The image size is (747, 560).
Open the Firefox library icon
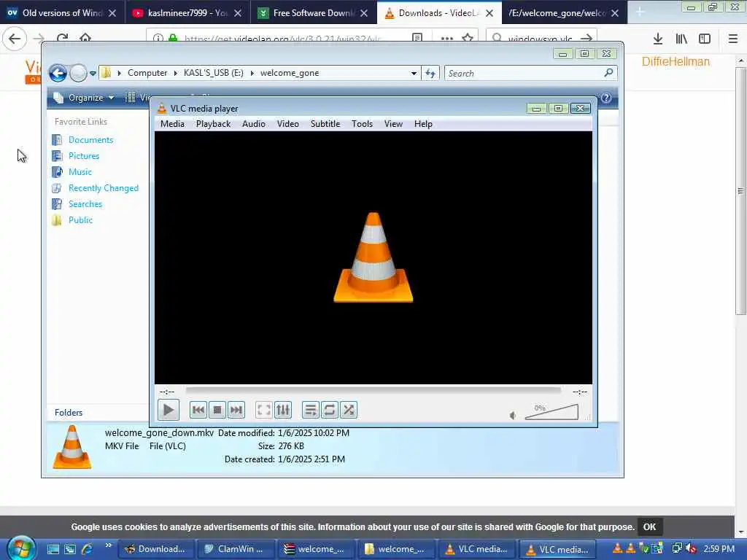tap(681, 39)
